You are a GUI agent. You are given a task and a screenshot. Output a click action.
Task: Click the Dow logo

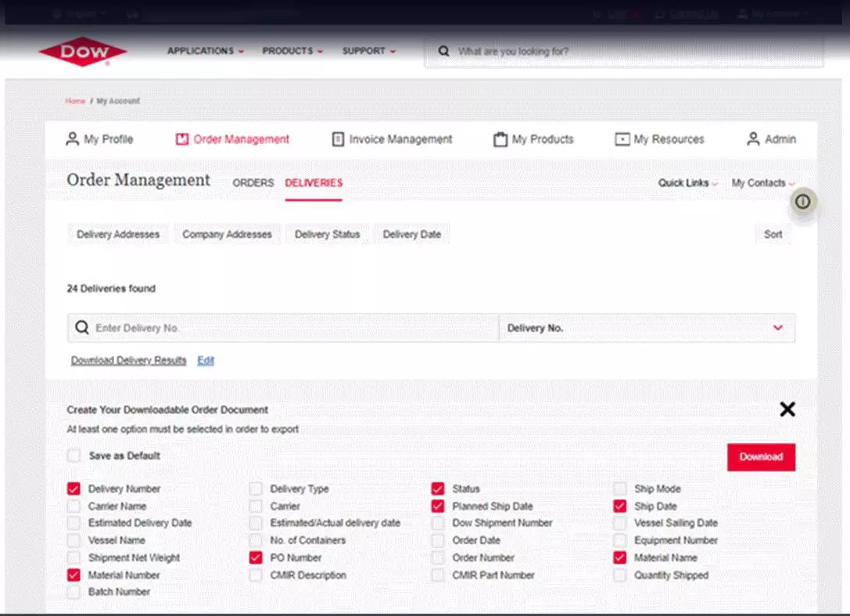(82, 52)
